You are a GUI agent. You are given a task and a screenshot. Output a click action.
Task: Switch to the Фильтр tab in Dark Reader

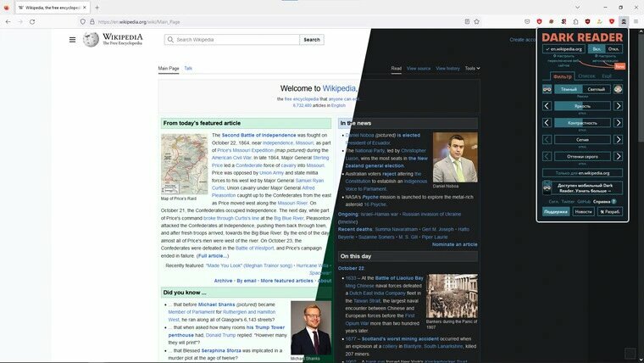[x=563, y=76]
